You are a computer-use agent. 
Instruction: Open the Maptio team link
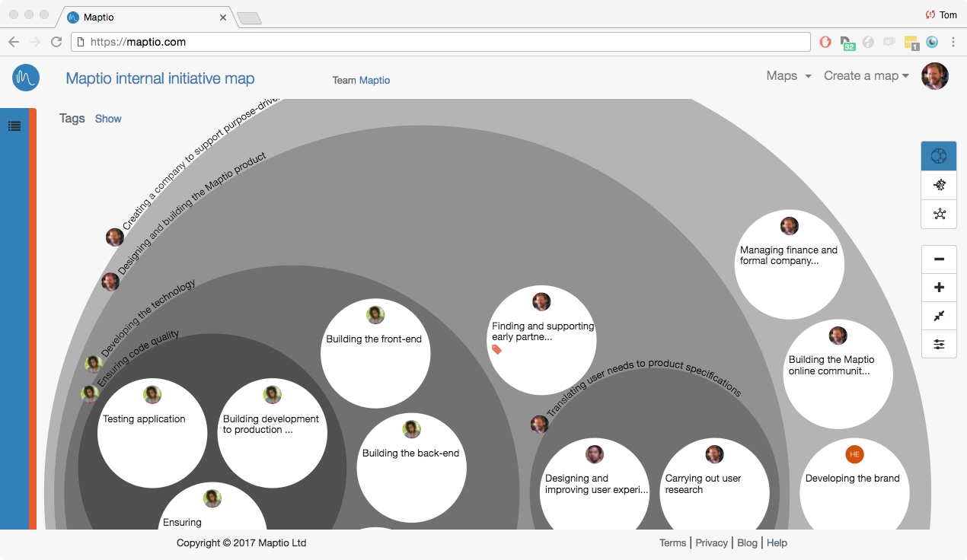click(x=375, y=80)
